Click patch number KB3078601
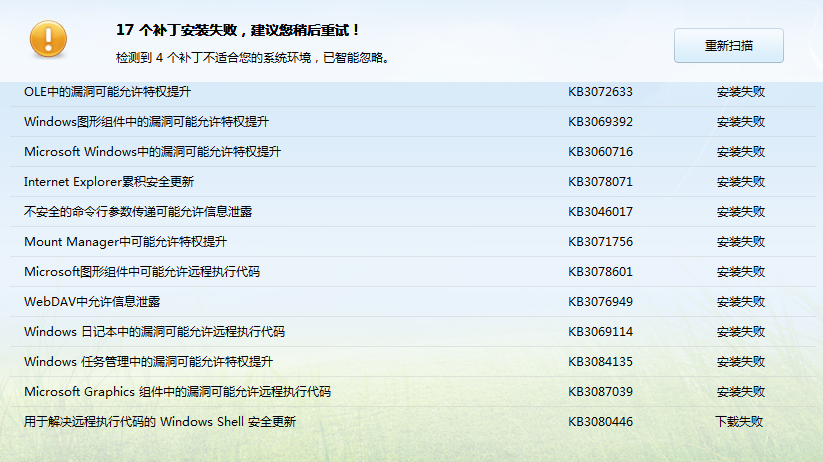823x462 pixels. click(x=600, y=271)
